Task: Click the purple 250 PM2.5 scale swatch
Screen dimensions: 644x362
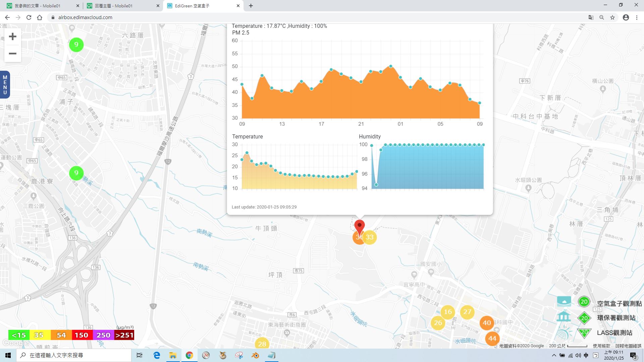Action: click(103, 335)
